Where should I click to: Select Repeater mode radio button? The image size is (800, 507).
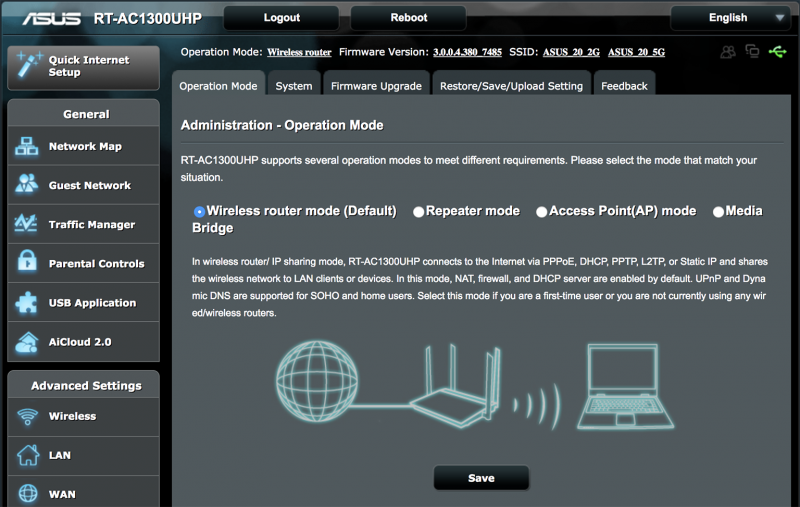pyautogui.click(x=418, y=212)
